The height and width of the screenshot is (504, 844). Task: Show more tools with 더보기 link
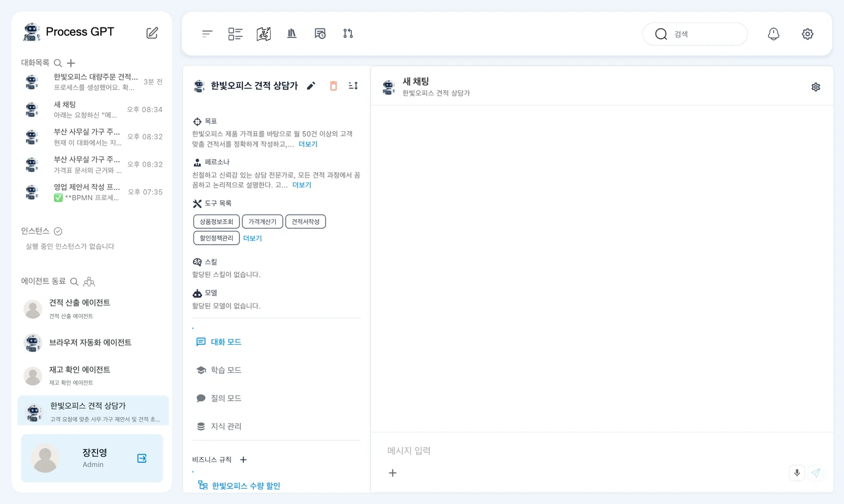[x=252, y=238]
